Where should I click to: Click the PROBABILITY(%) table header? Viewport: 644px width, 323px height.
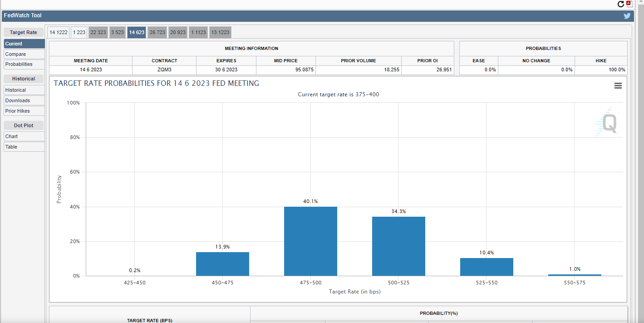tap(438, 313)
